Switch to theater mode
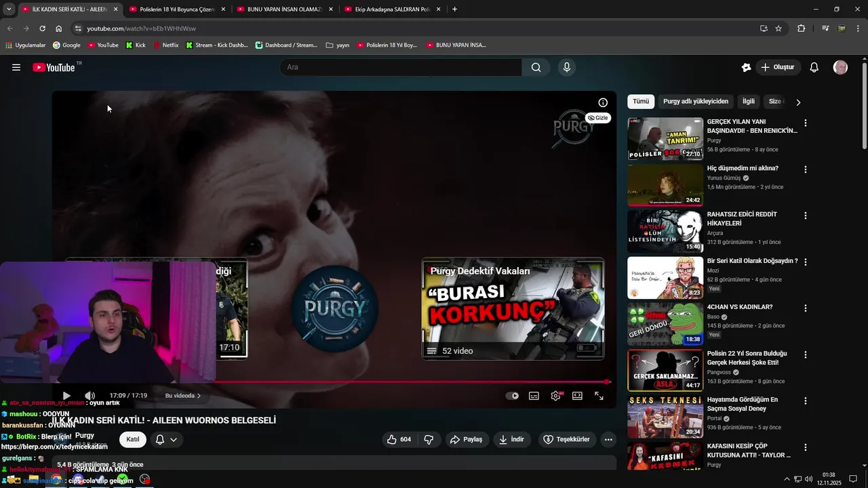Screen dimensions: 868x488 tap(577, 396)
